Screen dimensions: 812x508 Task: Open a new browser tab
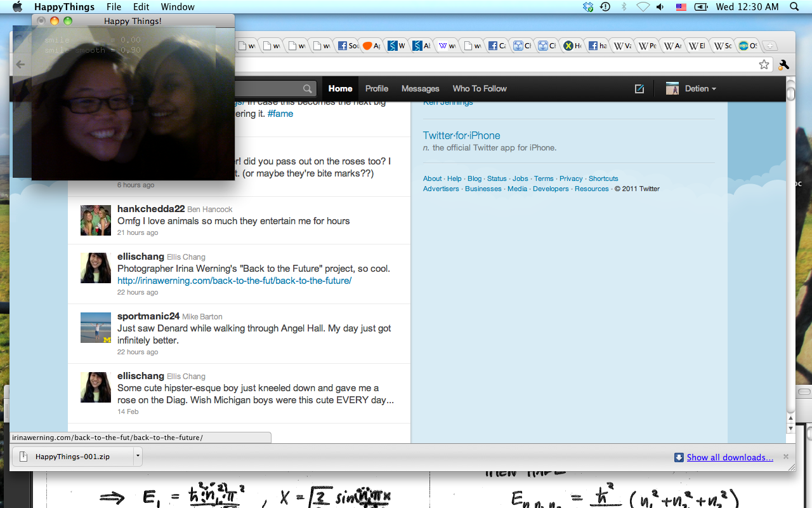coord(769,46)
